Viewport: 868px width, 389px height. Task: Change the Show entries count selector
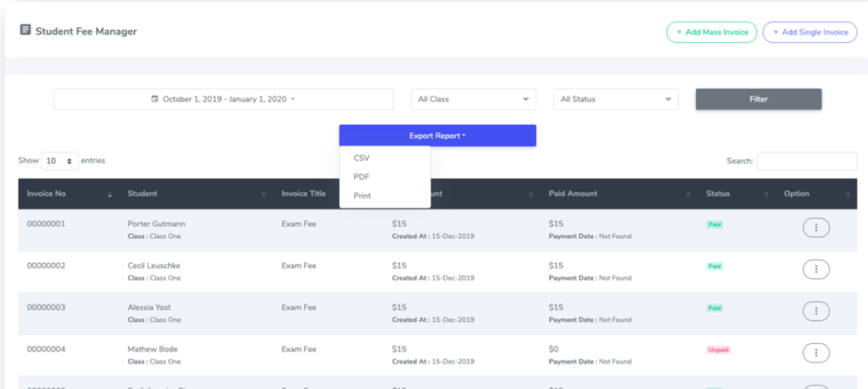pyautogui.click(x=60, y=161)
